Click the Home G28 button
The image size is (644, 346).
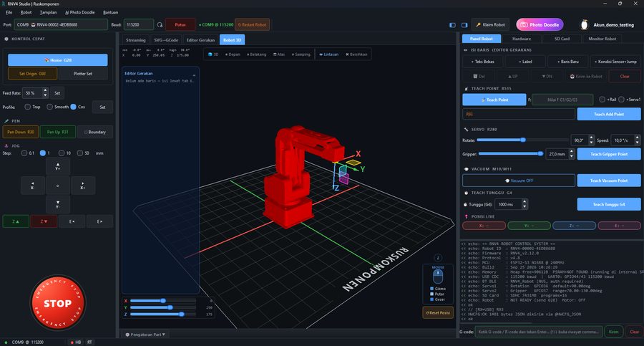pos(58,60)
